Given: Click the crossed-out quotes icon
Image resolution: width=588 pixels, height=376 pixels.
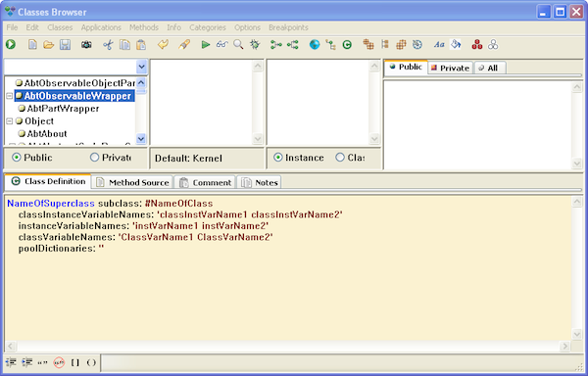Looking at the screenshot, I should tap(59, 362).
